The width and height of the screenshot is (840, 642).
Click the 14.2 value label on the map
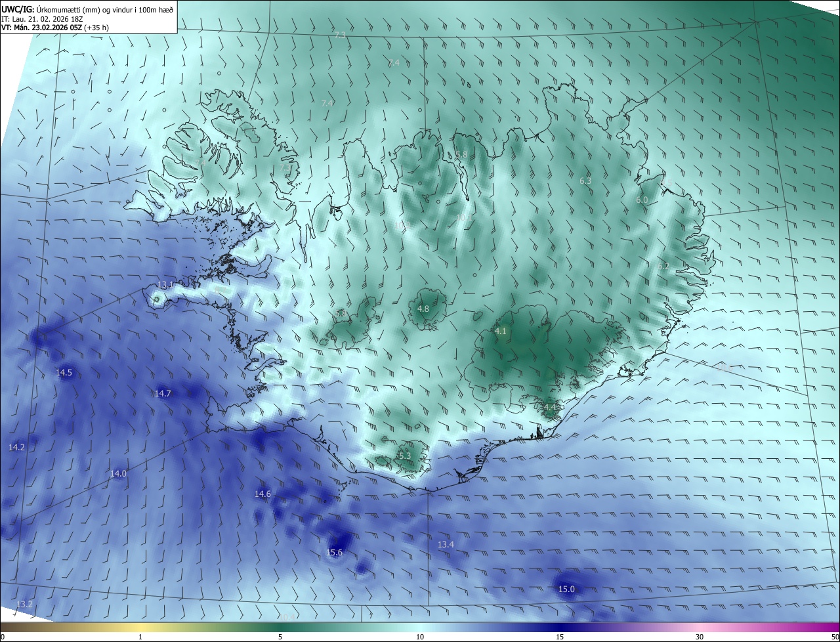(17, 447)
